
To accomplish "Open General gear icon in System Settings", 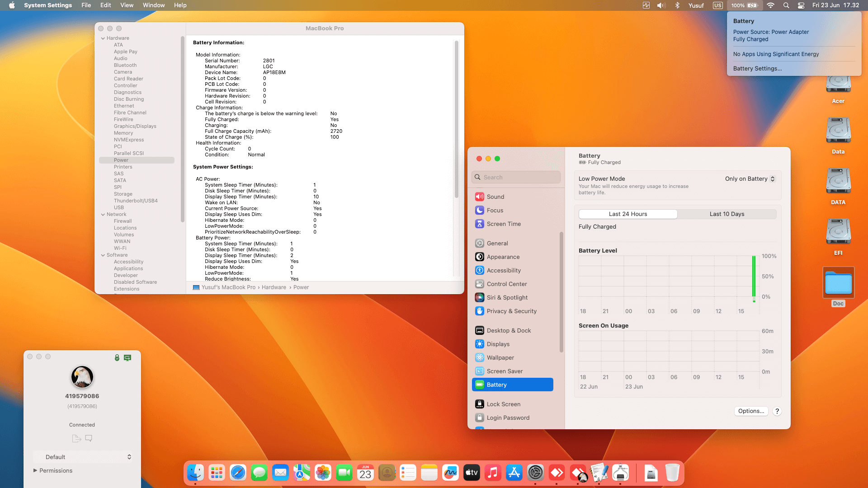I will [x=480, y=243].
